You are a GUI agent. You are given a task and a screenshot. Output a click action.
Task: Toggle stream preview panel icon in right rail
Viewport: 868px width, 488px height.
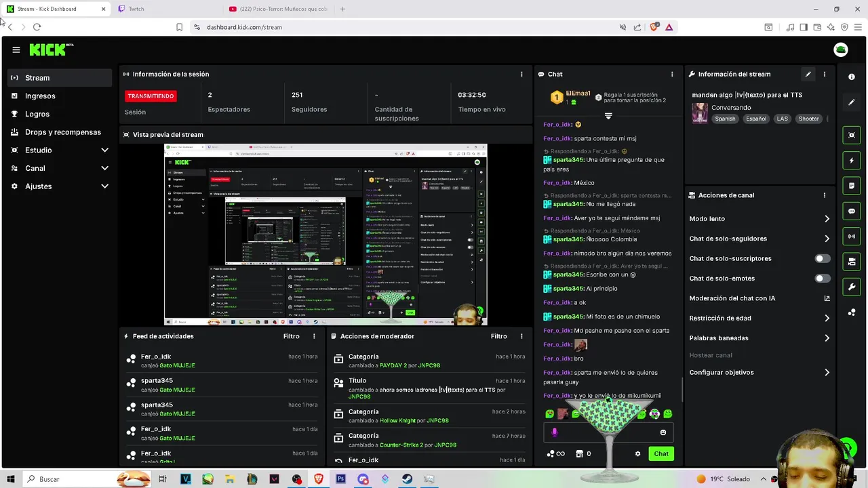click(x=852, y=135)
